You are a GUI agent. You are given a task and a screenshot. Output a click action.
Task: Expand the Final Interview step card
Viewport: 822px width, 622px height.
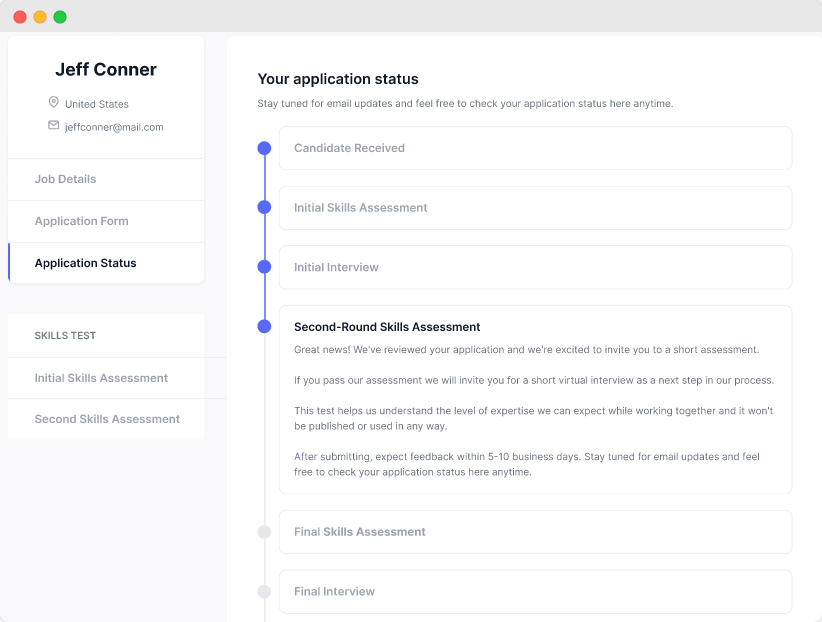pos(535,591)
